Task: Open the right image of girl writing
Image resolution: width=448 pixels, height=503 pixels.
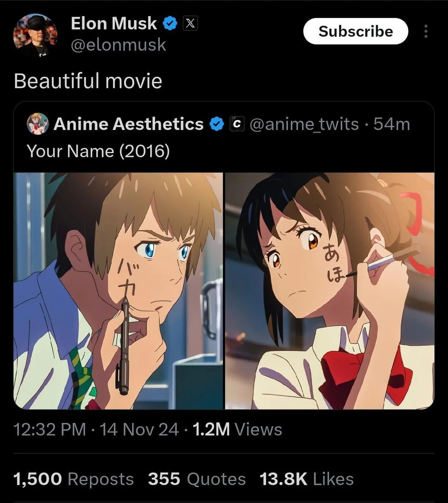Action: coord(330,291)
